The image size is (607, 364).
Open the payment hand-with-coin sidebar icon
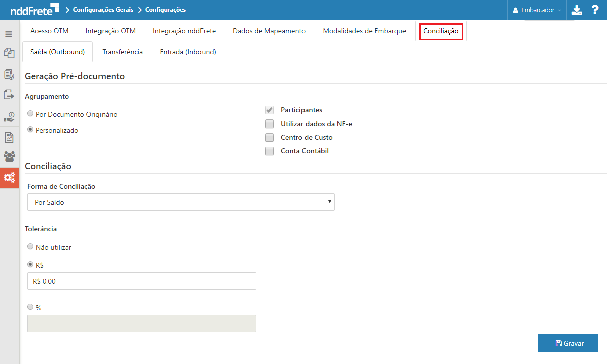click(9, 117)
